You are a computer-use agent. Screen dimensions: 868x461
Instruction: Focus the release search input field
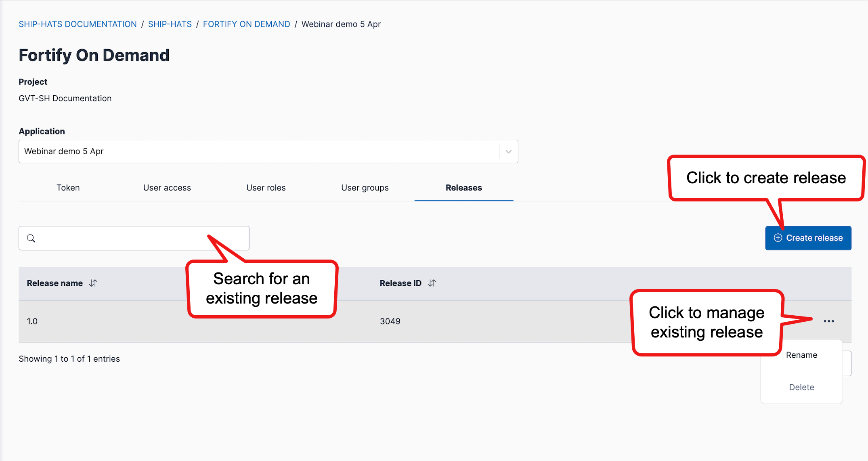point(134,238)
